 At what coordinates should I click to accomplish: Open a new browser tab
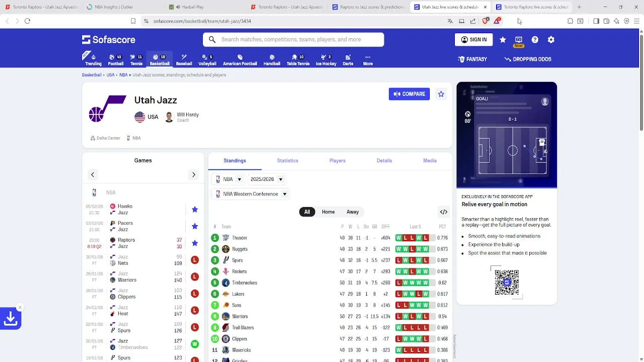(579, 7)
